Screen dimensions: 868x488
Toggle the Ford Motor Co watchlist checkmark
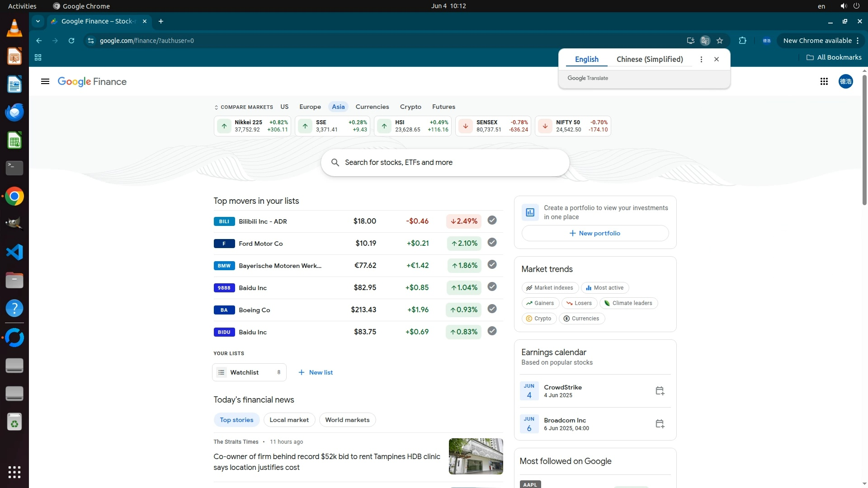[x=492, y=243]
